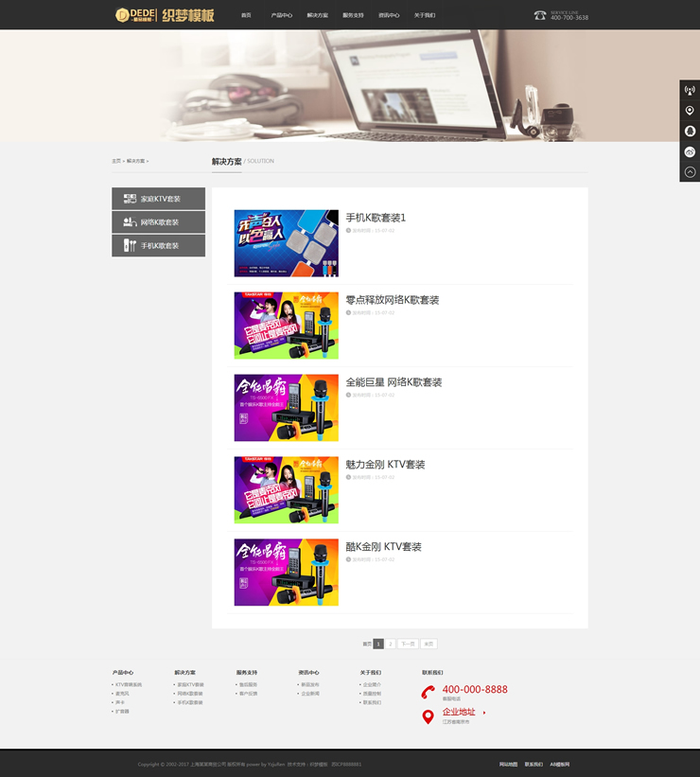Select 网络K歌套装 in the left sidebar
Image resolution: width=700 pixels, height=777 pixels.
tap(159, 222)
